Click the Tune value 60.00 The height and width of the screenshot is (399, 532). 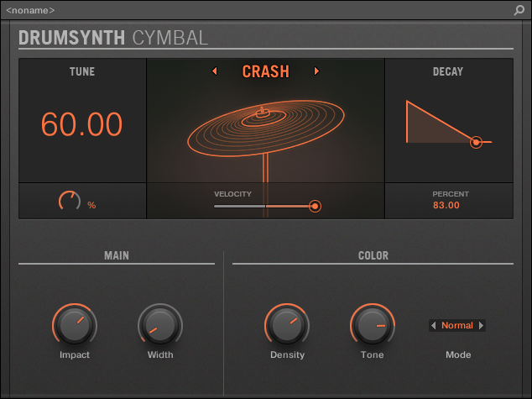click(x=82, y=124)
